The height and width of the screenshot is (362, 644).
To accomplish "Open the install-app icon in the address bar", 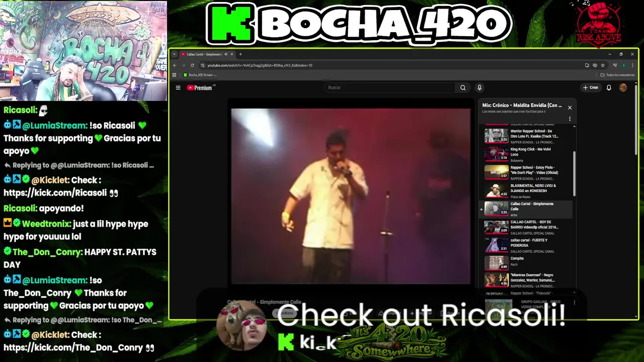I will pyautogui.click(x=587, y=65).
